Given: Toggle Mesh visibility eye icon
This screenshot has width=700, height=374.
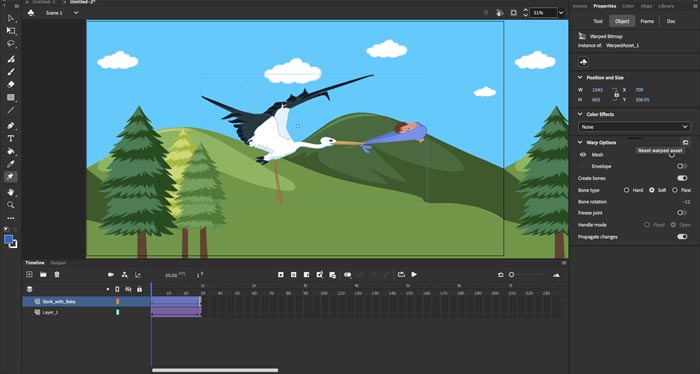Looking at the screenshot, I should [583, 154].
